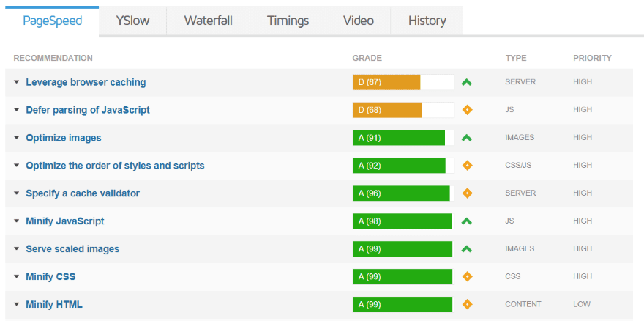Expand the Leverage browser caching disclosure triangle
Screen dimensions: 644x321
[16, 82]
